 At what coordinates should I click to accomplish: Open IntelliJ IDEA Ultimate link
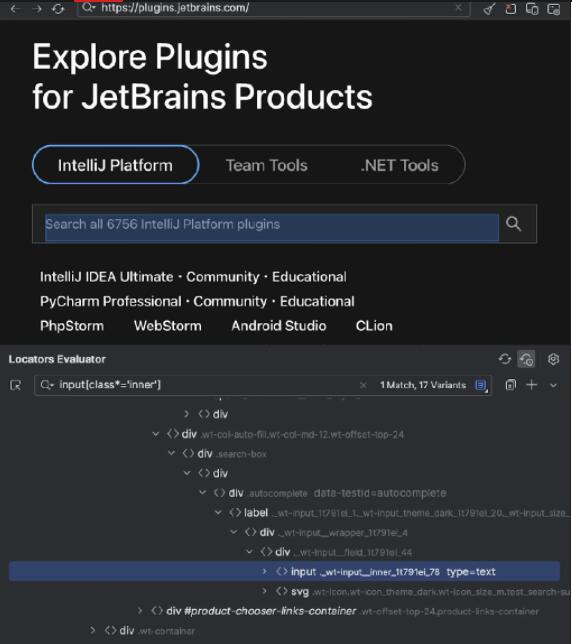[107, 277]
